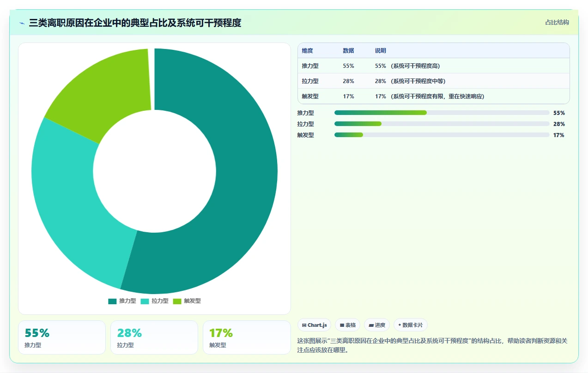Open the 28% 拉力型 data card
The width and height of the screenshot is (588, 373).
154,337
